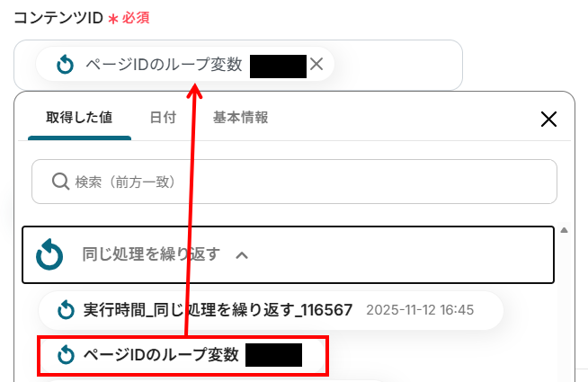Close the value picker panel
This screenshot has width=588, height=382.
(x=548, y=120)
